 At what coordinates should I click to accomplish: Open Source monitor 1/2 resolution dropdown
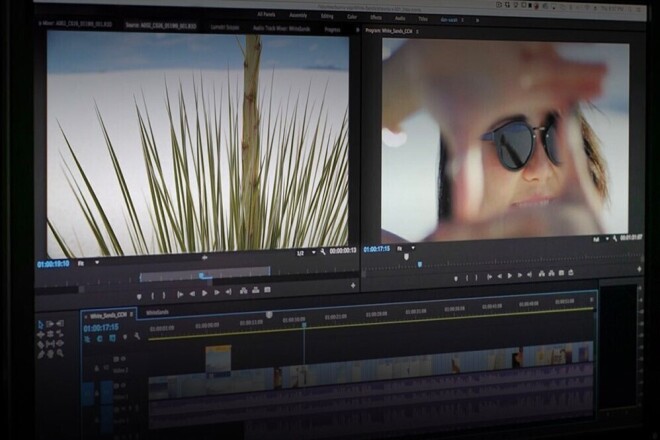click(306, 253)
